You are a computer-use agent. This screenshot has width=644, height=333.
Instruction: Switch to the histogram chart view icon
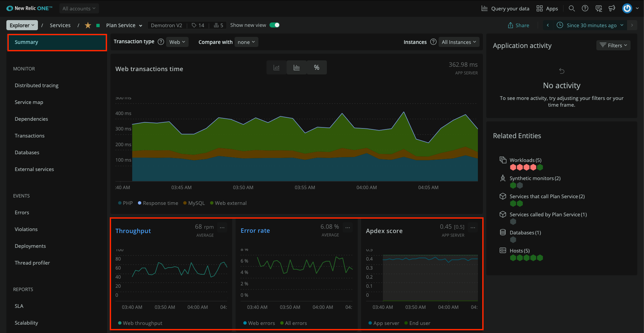pos(297,67)
